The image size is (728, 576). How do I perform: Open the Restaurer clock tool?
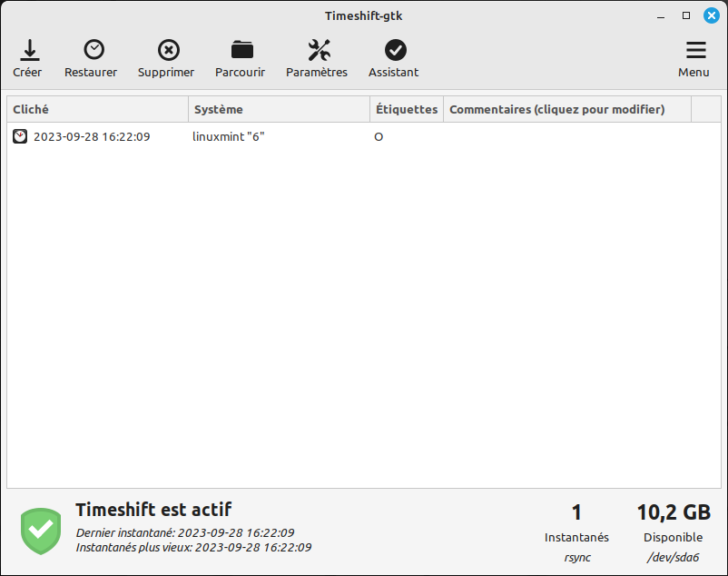(93, 50)
